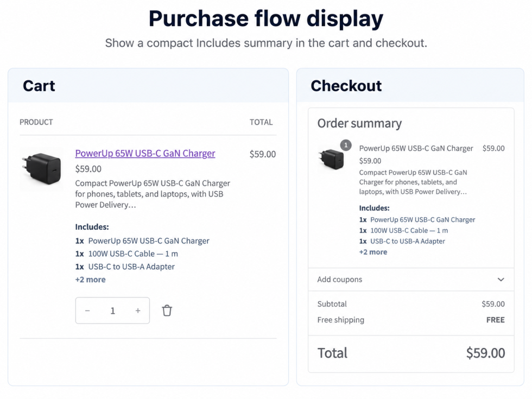Click the large $59.00 total amount
Image resolution: width=532 pixels, height=399 pixels.
coord(485,353)
